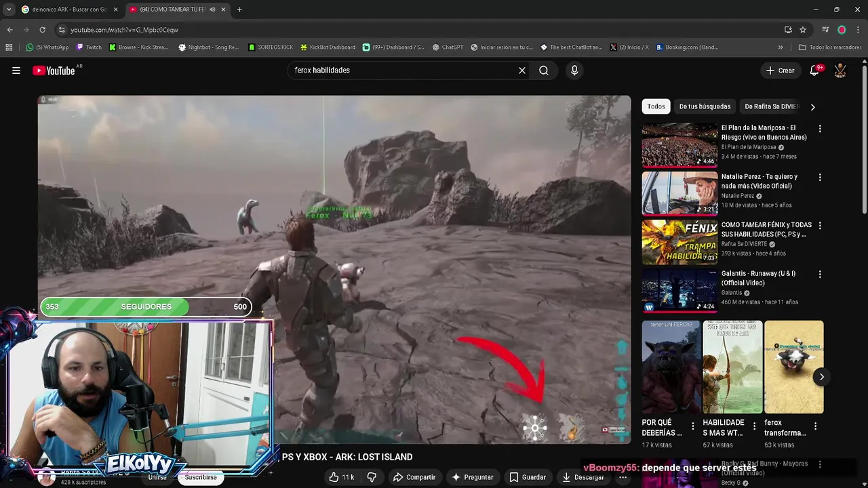This screenshot has width=868, height=488.
Task: Open the Twitch bookmark
Action: (89, 47)
